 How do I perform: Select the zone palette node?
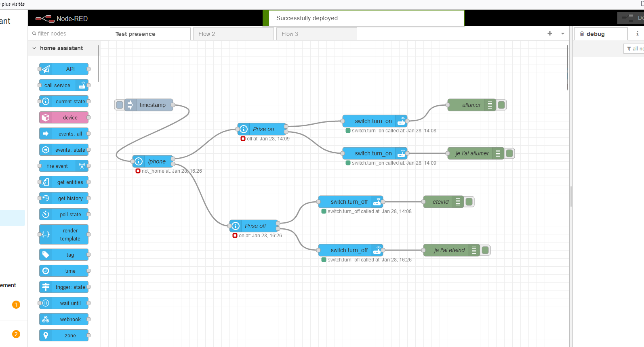[x=64, y=335]
